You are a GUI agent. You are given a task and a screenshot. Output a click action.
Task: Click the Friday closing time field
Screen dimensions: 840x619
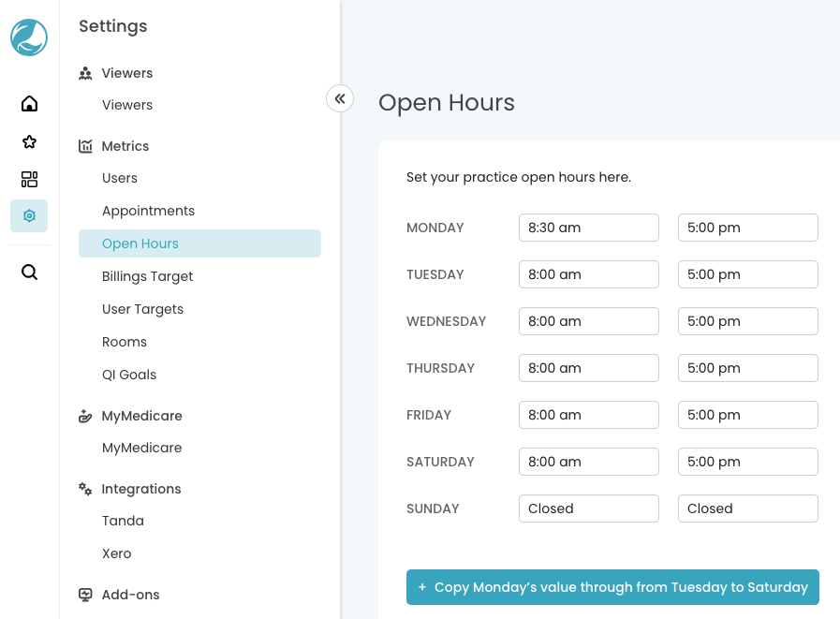click(x=747, y=415)
